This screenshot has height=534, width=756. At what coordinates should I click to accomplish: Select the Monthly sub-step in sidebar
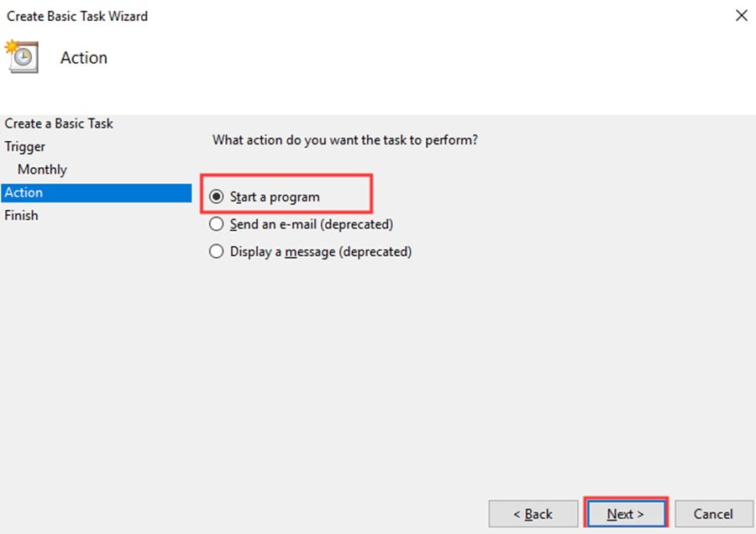[x=43, y=170]
